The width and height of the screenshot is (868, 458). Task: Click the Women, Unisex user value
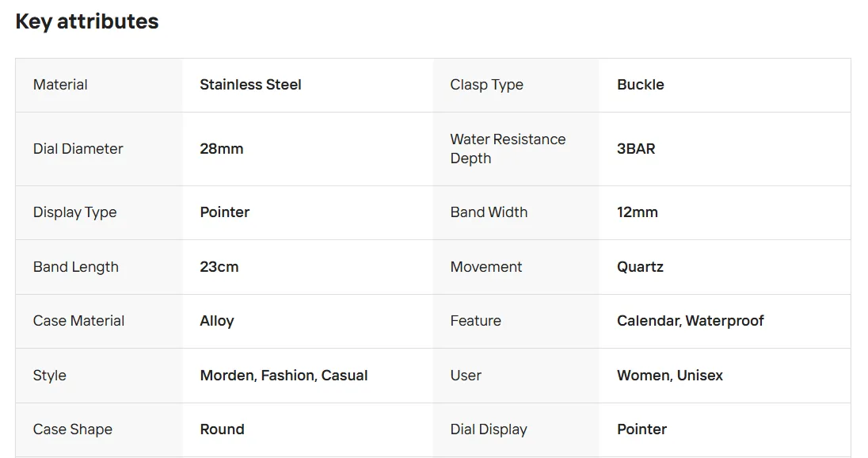tap(669, 376)
